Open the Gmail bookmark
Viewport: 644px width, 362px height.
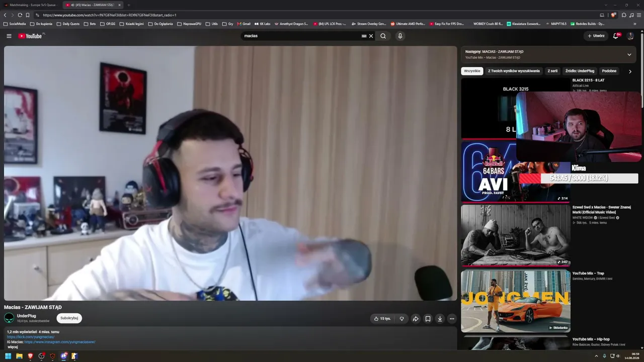point(244,24)
